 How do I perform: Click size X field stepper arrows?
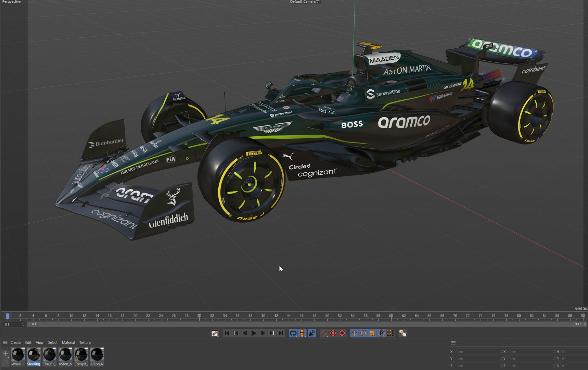coord(554,351)
